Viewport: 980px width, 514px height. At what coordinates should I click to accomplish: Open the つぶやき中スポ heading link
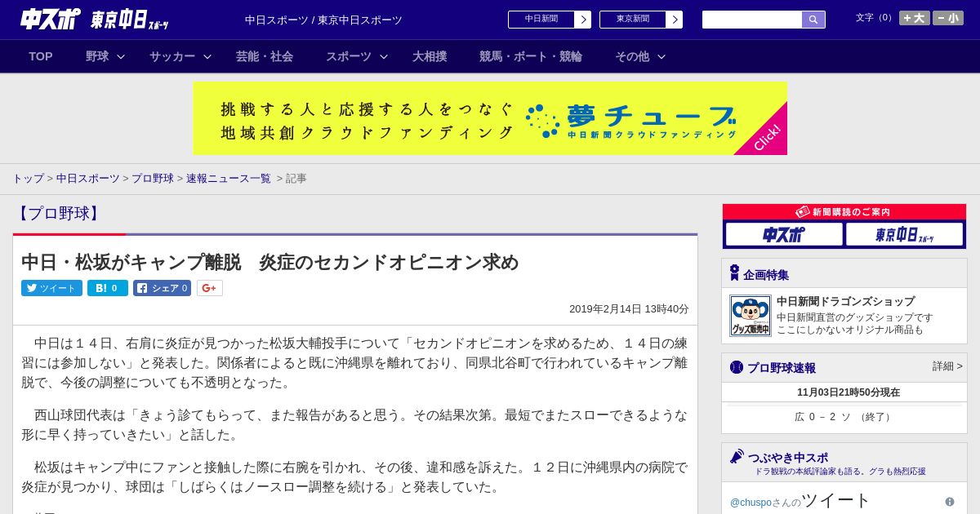click(788, 457)
